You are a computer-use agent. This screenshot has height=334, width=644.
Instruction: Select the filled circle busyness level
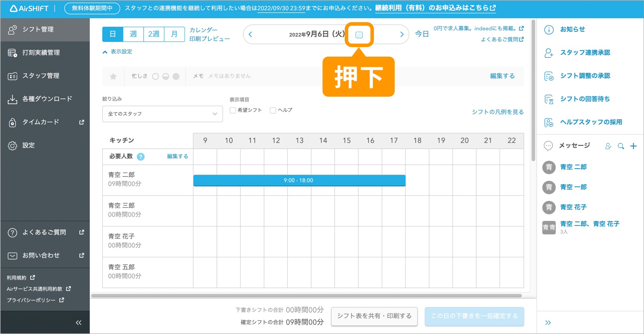pyautogui.click(x=176, y=76)
